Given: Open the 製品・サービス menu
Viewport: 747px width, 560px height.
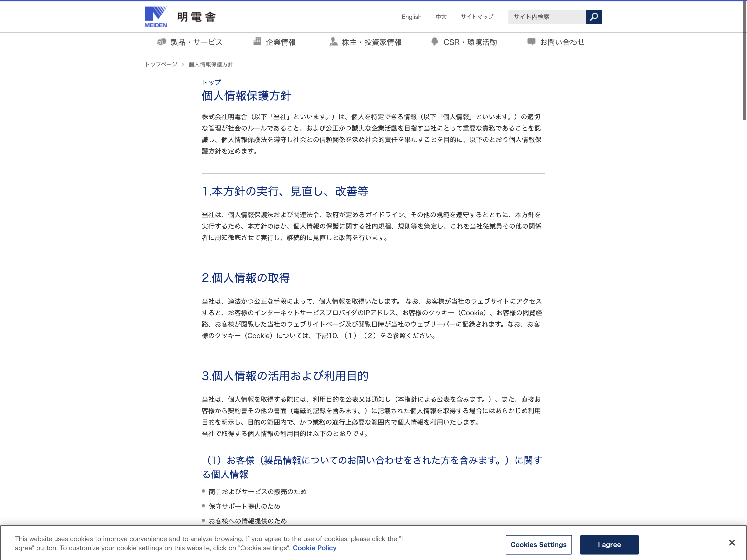Looking at the screenshot, I should click(x=196, y=42).
